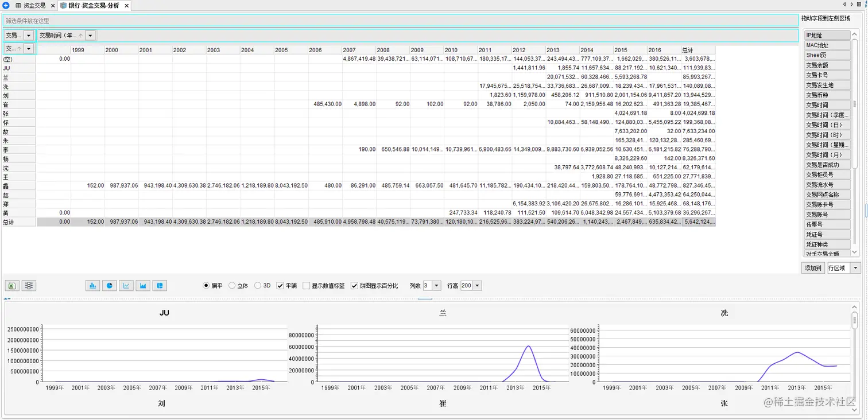Click field list scroll down arrow

pyautogui.click(x=854, y=251)
